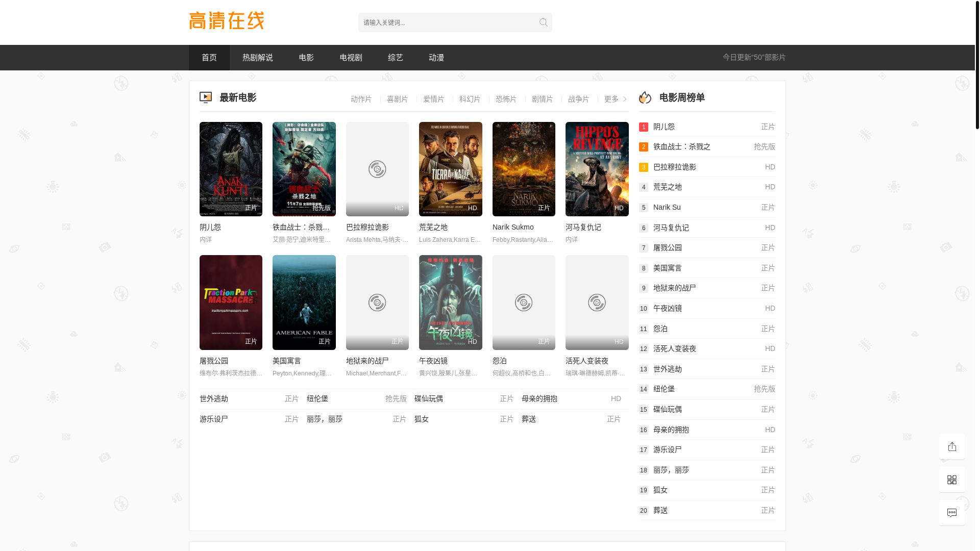Open 丽莎，丽莎 in the bottom list
This screenshot has width=980, height=551.
tap(325, 419)
